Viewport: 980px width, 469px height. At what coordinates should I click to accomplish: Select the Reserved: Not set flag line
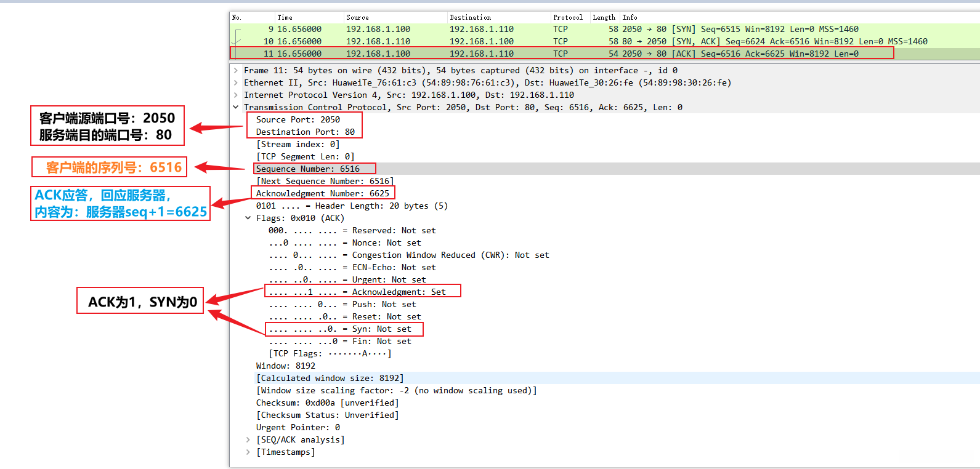352,231
